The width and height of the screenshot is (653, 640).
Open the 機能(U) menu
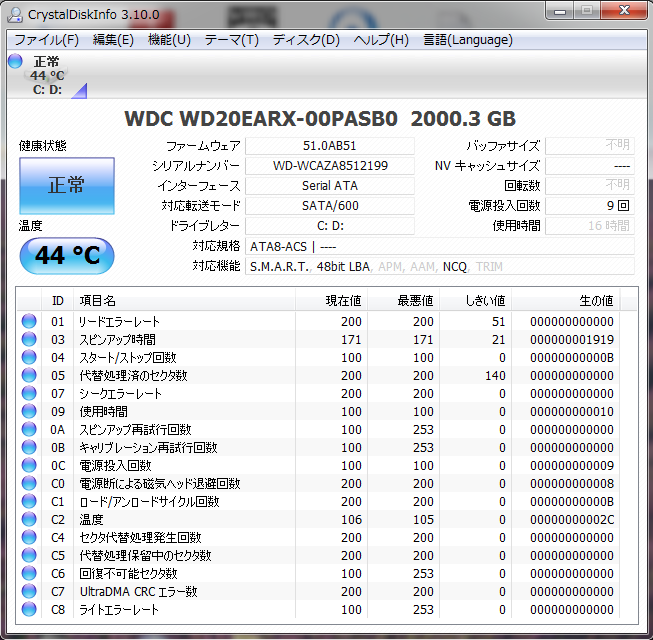(x=169, y=40)
